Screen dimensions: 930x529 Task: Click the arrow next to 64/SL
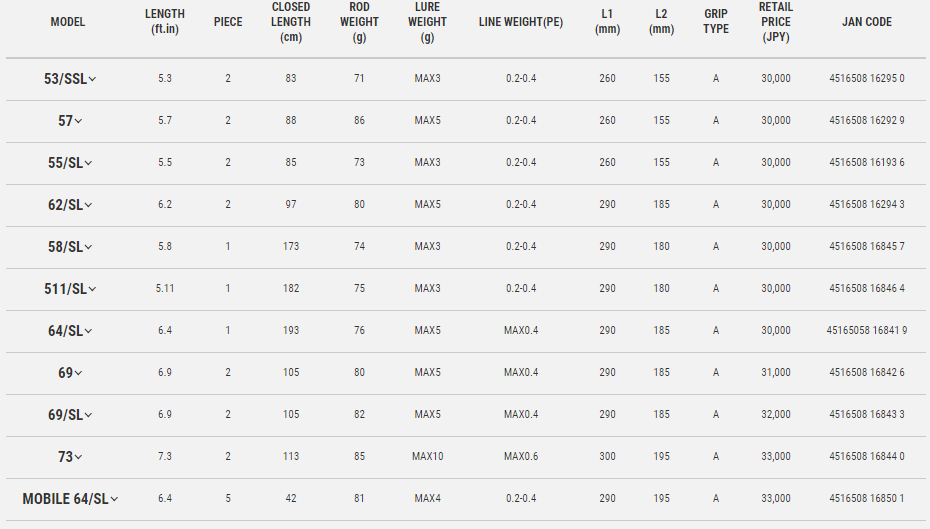[88, 332]
